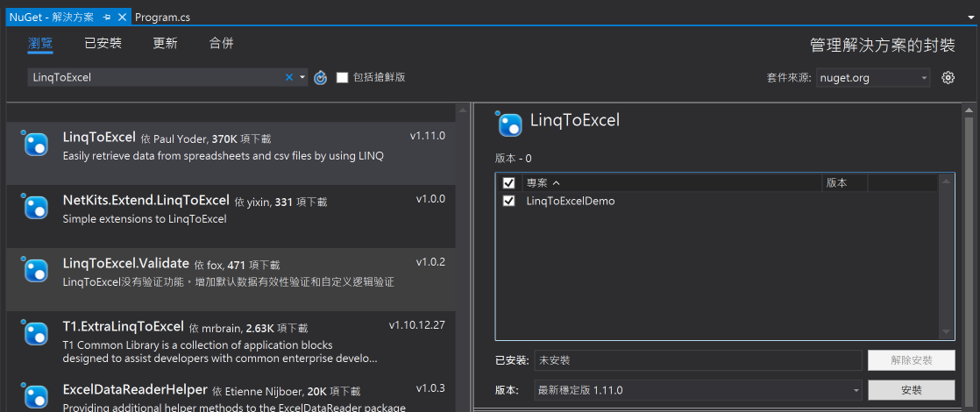Click the 版本 column header
Image resolution: width=980 pixels, height=412 pixels.
coord(844,183)
